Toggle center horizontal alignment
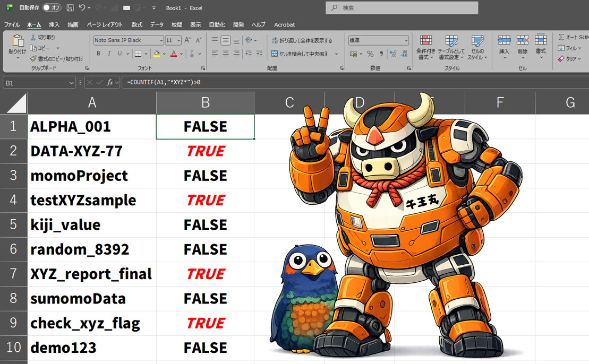 click(x=226, y=54)
